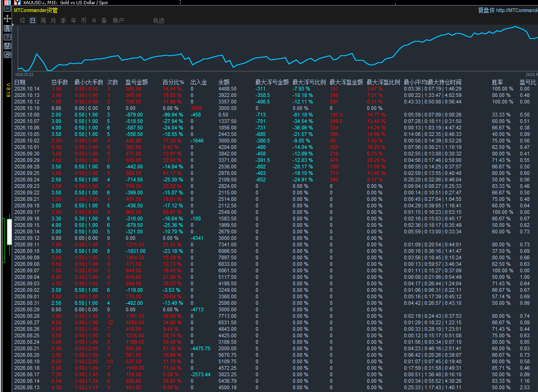Screen dimensions: 538x392
Task: Click the -61.18 % floating loss ratio
Action: click(302, 115)
